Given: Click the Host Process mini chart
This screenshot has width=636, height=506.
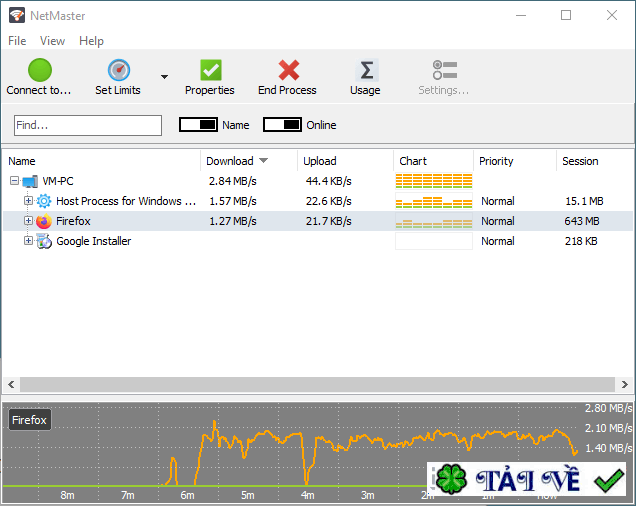Looking at the screenshot, I should (434, 201).
